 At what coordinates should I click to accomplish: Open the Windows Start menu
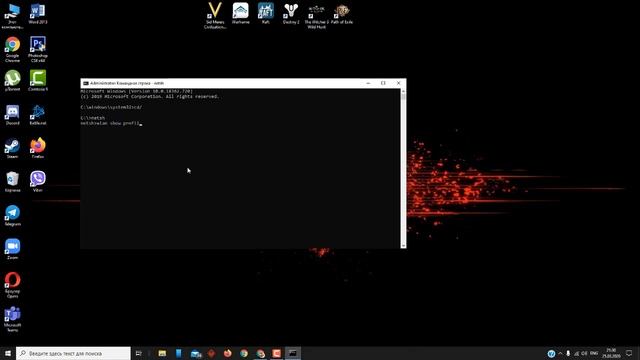[8, 353]
